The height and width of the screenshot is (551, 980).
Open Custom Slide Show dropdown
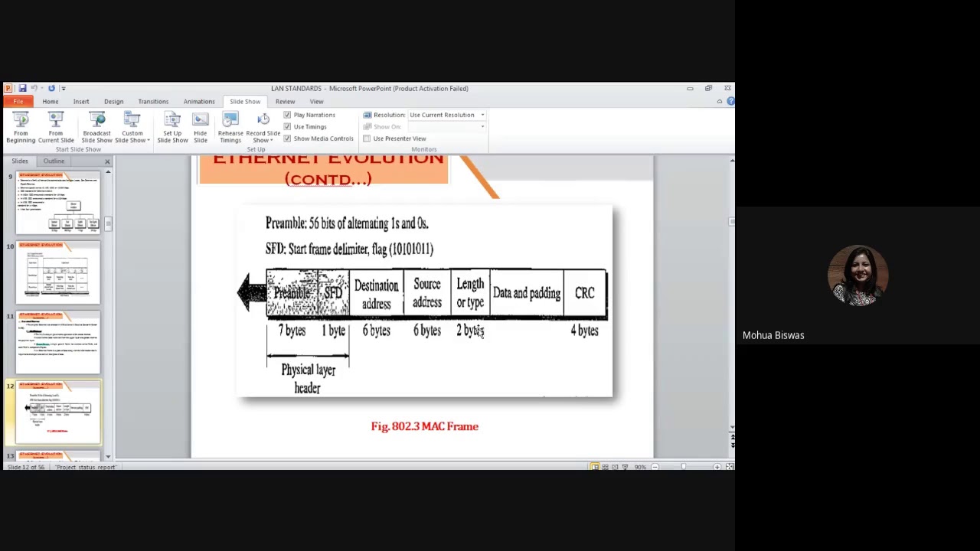tap(132, 127)
